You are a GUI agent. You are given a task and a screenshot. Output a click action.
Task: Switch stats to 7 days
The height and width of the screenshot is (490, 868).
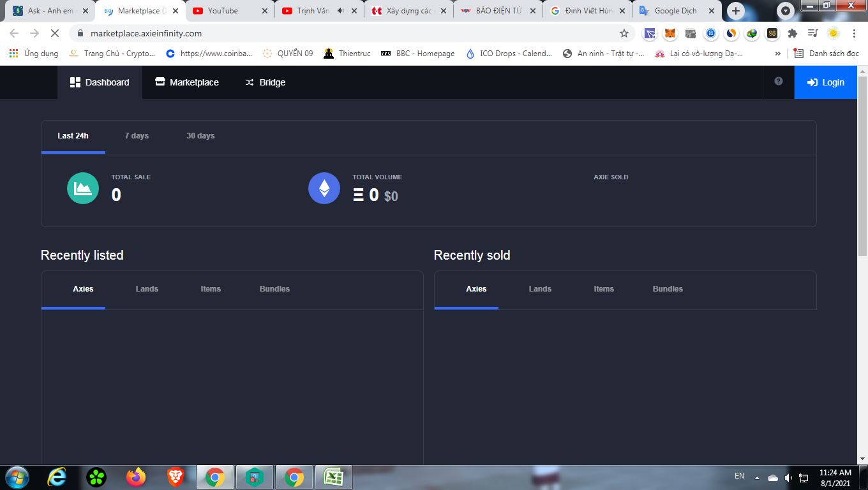137,136
